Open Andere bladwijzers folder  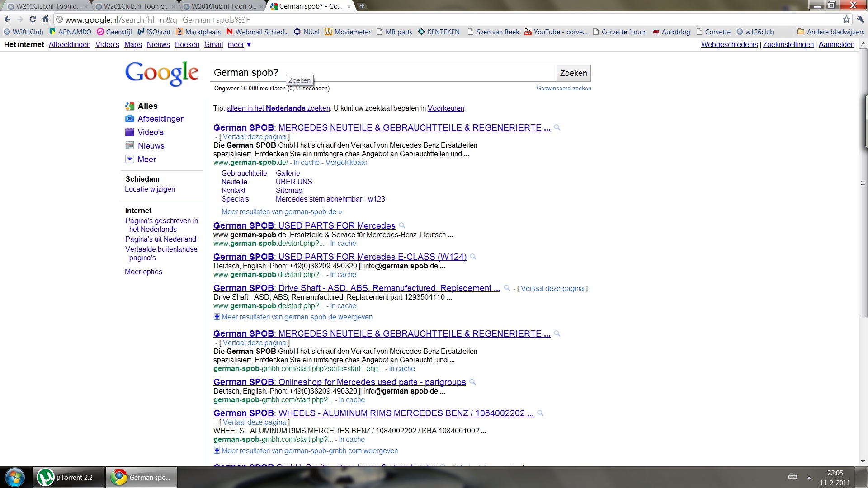coord(831,32)
